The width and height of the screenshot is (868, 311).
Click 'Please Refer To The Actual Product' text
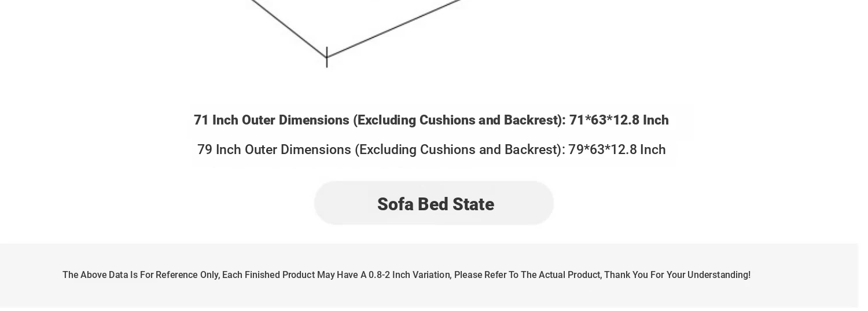pos(527,275)
